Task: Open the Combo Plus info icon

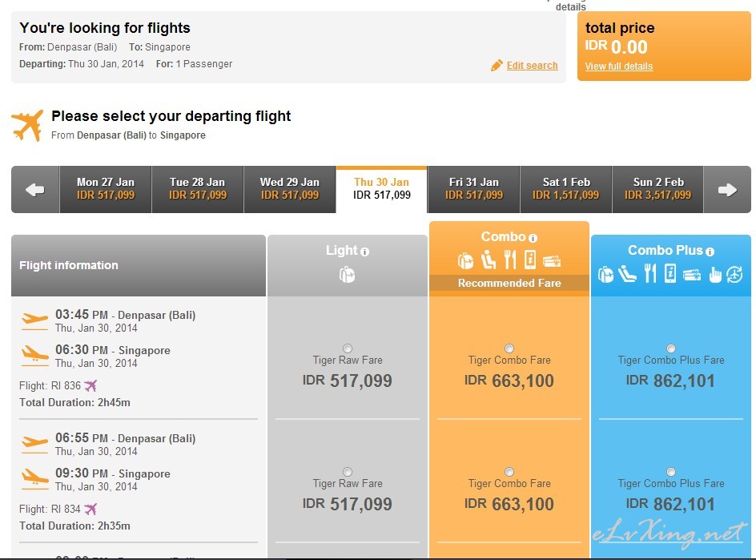Action: [710, 252]
